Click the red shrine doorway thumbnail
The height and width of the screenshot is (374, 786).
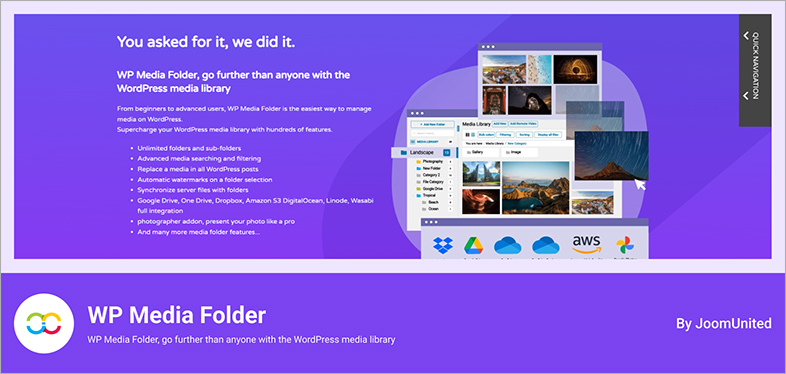(494, 100)
